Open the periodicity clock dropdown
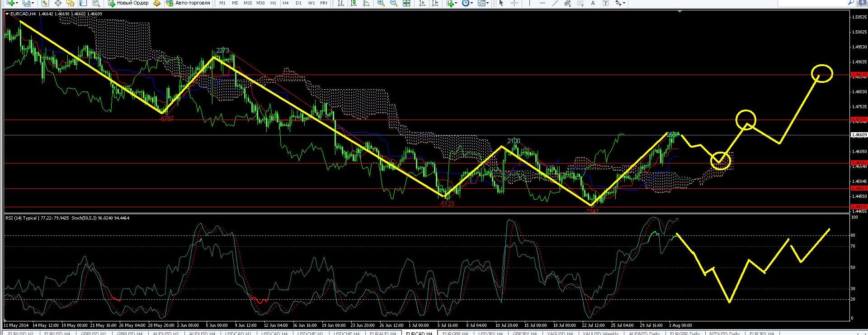Screen dimensions: 868x335 (x=472, y=3)
